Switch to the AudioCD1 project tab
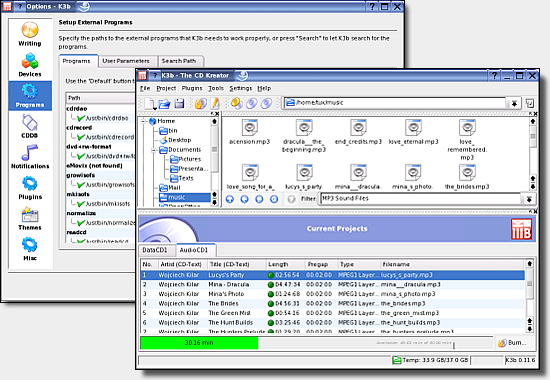The width and height of the screenshot is (550, 380). pyautogui.click(x=196, y=250)
